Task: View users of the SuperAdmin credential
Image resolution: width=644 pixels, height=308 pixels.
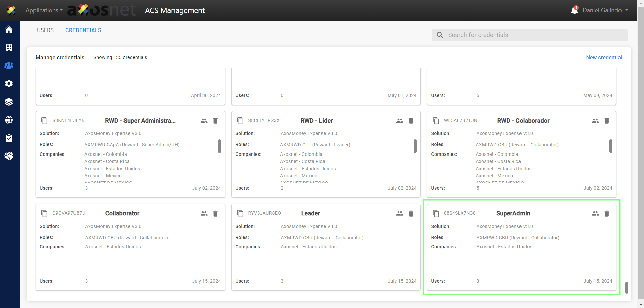Action: pos(595,213)
